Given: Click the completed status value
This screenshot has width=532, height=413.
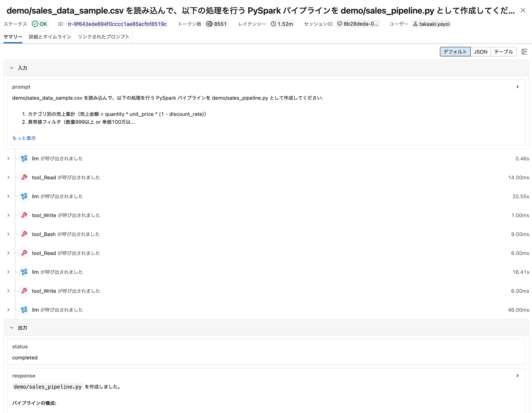Looking at the screenshot, I should click(x=25, y=357).
